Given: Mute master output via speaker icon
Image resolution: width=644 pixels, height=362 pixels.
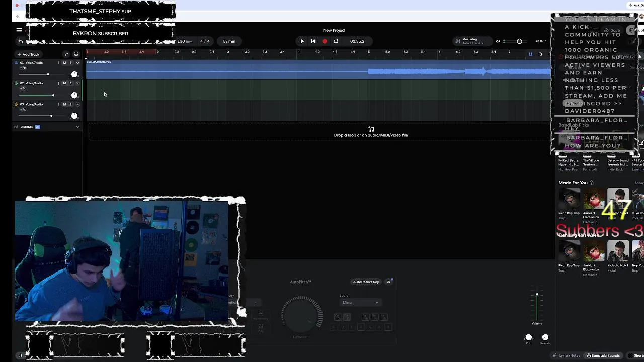Looking at the screenshot, I should coord(498,41).
